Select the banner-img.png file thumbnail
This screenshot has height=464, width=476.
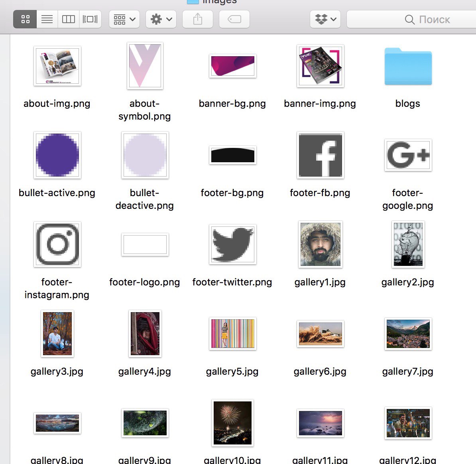[x=321, y=66]
